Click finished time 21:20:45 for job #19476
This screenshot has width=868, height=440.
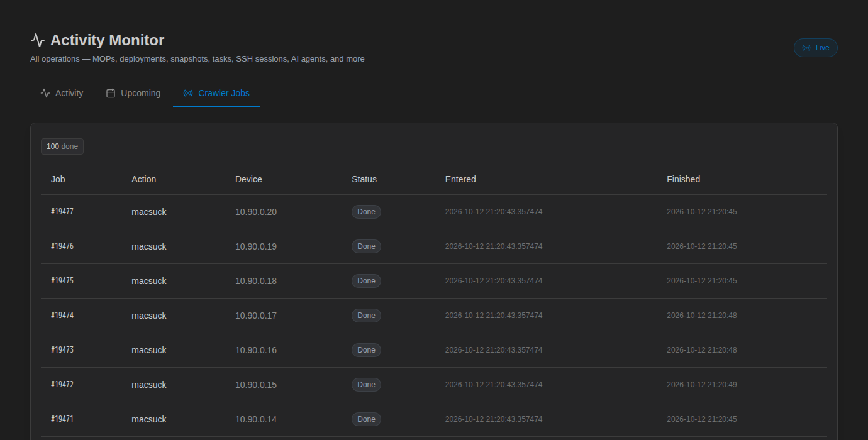point(702,246)
